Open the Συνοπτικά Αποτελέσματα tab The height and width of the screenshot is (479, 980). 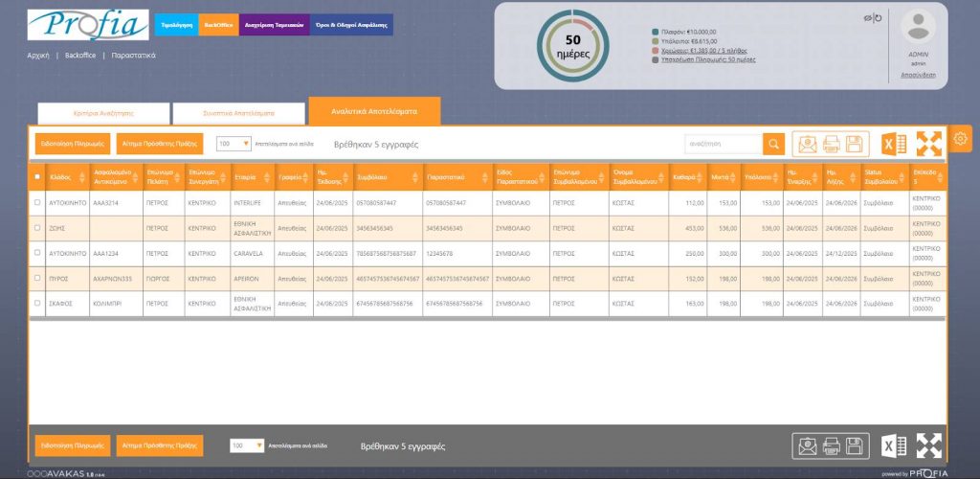[x=237, y=112]
